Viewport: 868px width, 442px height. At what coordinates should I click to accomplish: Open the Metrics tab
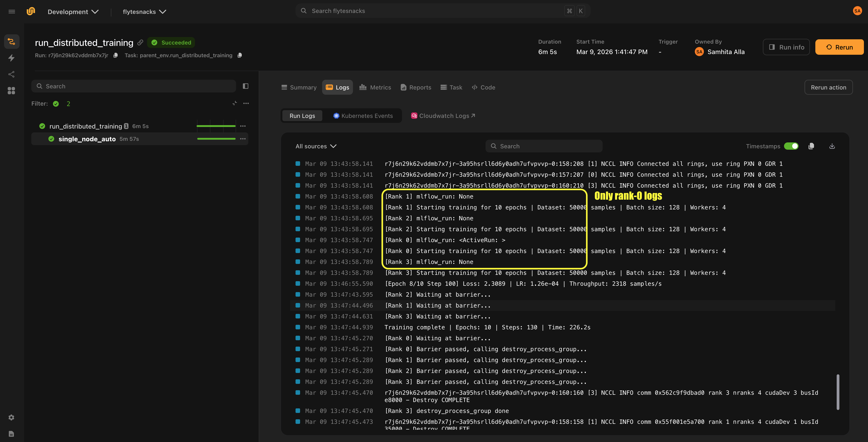pos(375,87)
